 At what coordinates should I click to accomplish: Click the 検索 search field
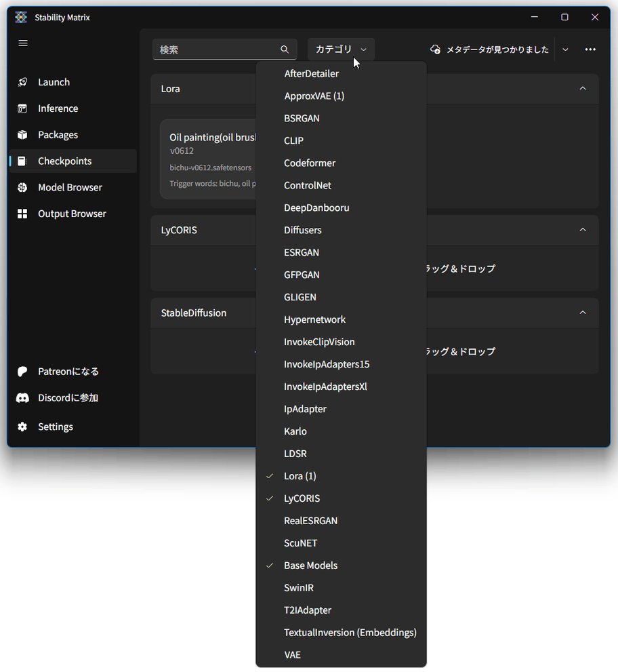point(224,50)
